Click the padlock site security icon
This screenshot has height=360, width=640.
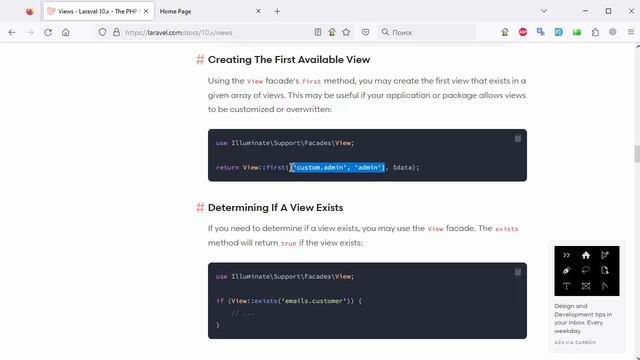click(116, 32)
